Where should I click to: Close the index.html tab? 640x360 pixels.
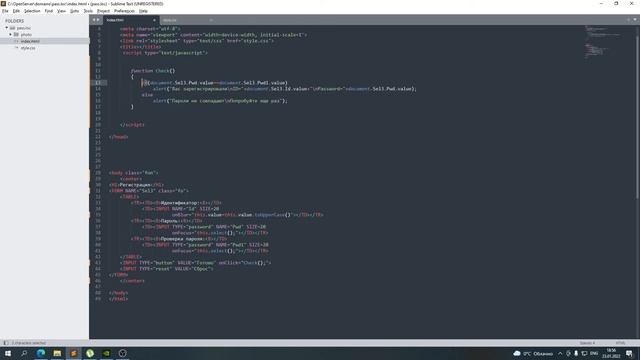point(154,20)
